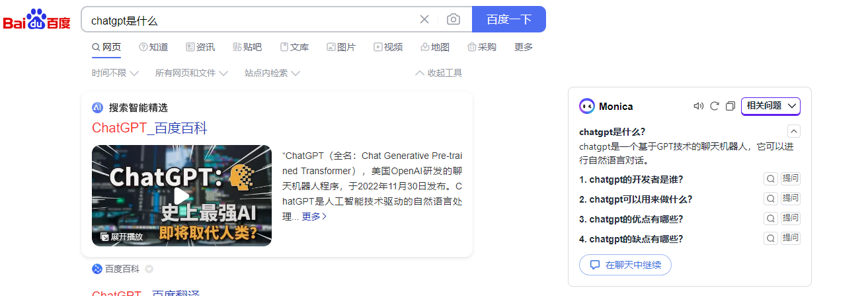Copy Monica's answer with copy icon
Viewport: 868px width, 296px height.
[x=730, y=106]
